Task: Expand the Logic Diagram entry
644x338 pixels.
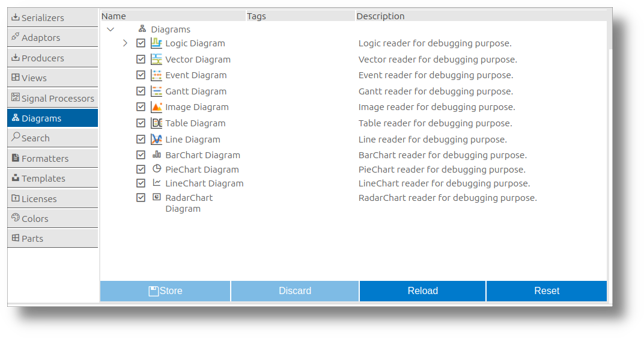Action: (x=126, y=43)
